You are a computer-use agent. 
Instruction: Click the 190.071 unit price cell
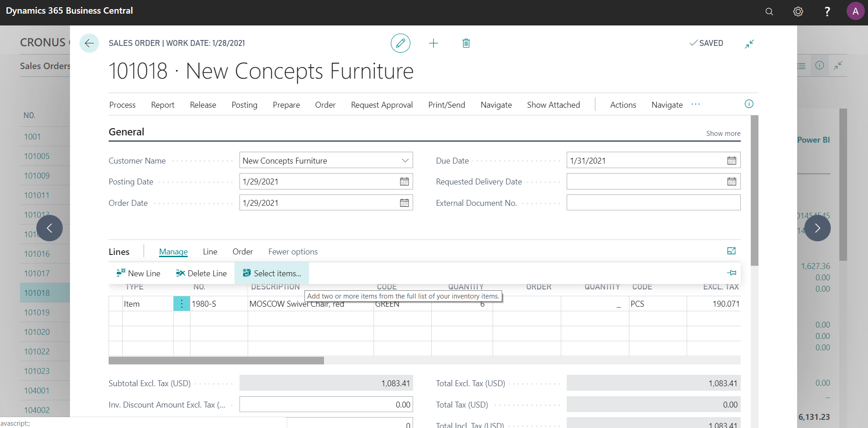tap(713, 304)
